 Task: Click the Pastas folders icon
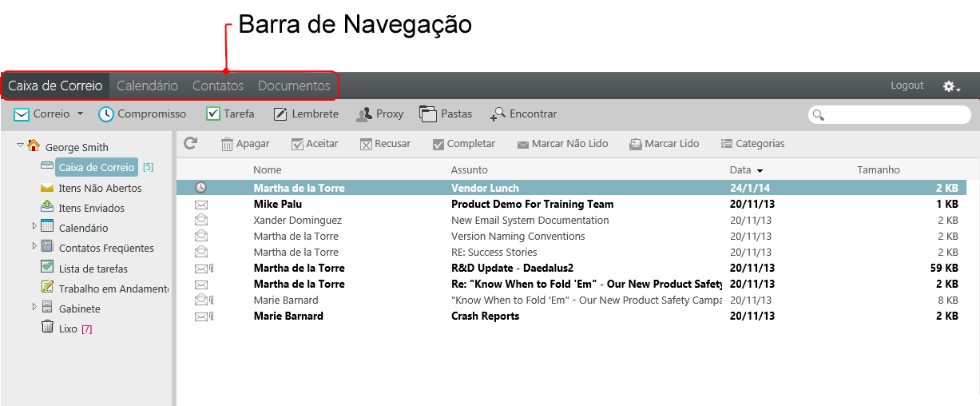click(x=428, y=114)
